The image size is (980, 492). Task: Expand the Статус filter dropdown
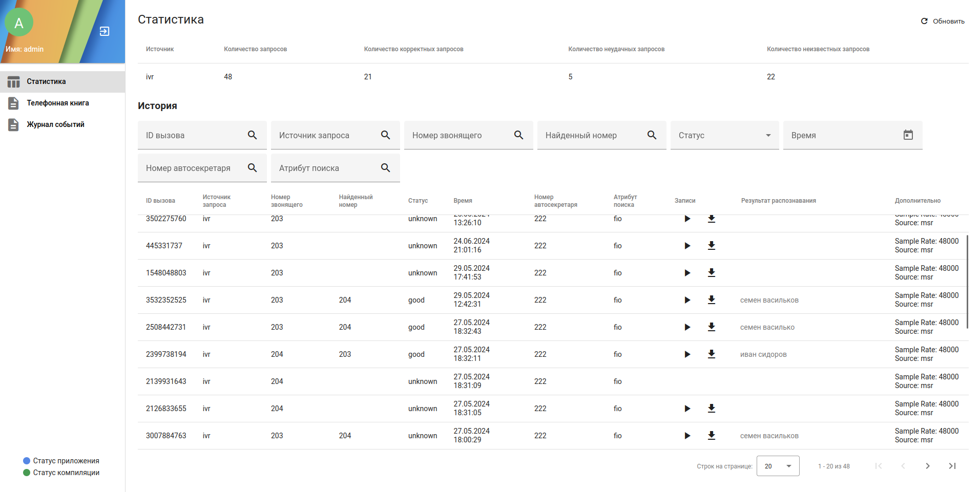pyautogui.click(x=768, y=135)
